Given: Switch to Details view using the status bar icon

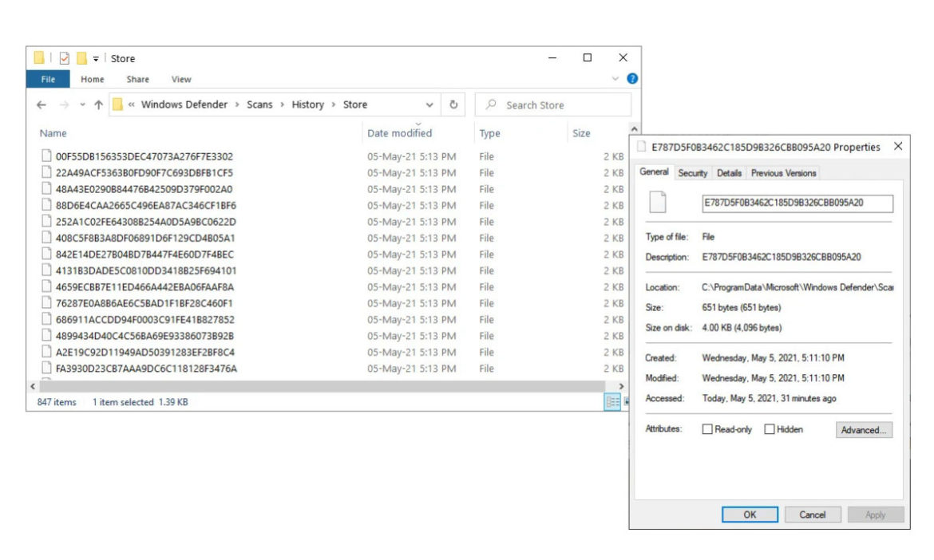Looking at the screenshot, I should (614, 402).
